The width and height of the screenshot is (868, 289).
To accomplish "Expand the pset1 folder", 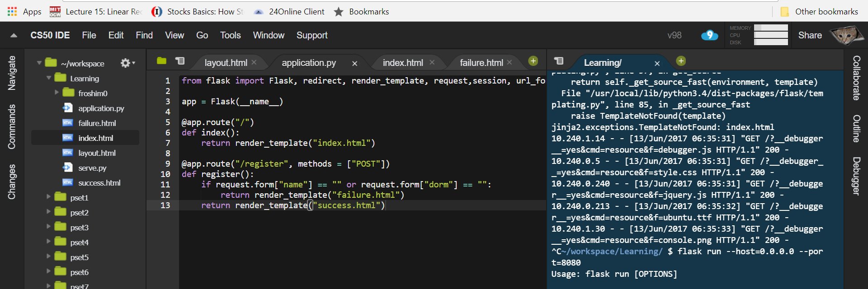I will [48, 197].
